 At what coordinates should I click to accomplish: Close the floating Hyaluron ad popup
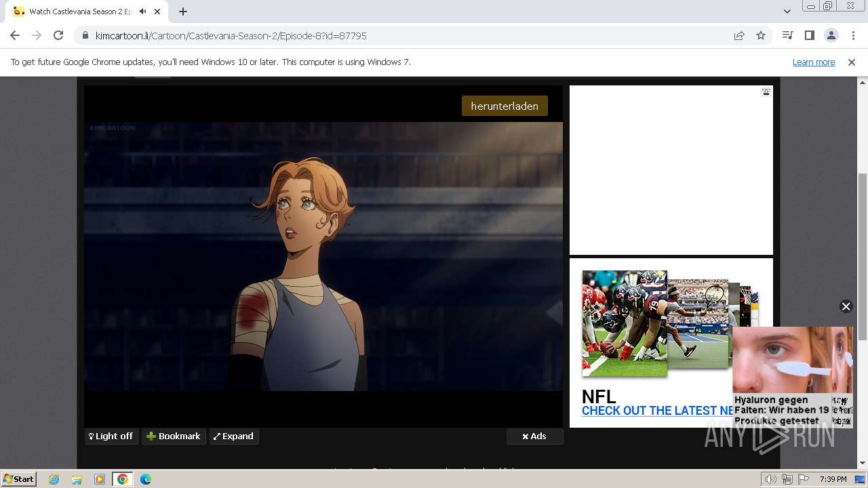pyautogui.click(x=846, y=306)
